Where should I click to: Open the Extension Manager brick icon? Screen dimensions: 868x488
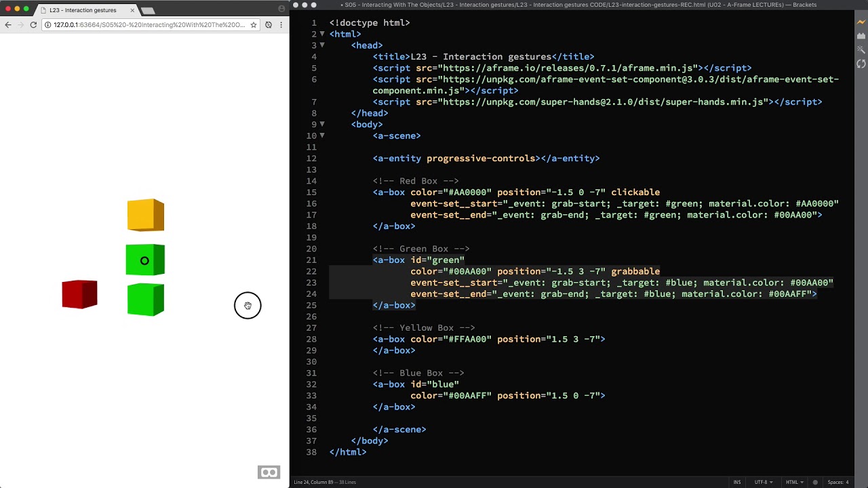(x=861, y=36)
